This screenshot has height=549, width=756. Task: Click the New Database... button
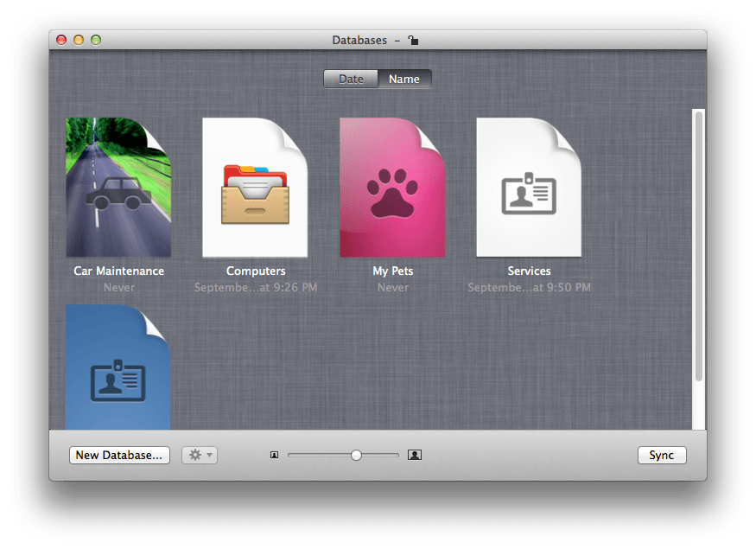pyautogui.click(x=119, y=455)
